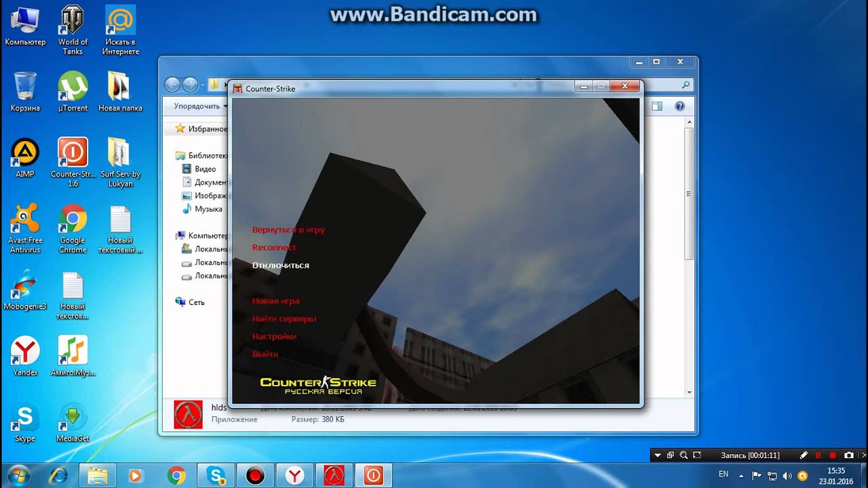This screenshot has height=488, width=868.
Task: Launch Counter-Strike 1.6 desktop shortcut
Action: coord(73,163)
